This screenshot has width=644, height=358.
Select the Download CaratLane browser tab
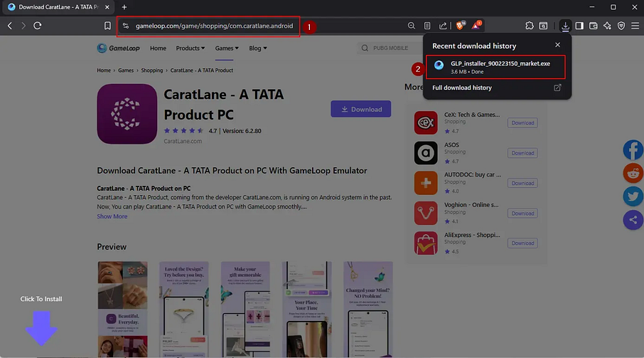(58, 7)
